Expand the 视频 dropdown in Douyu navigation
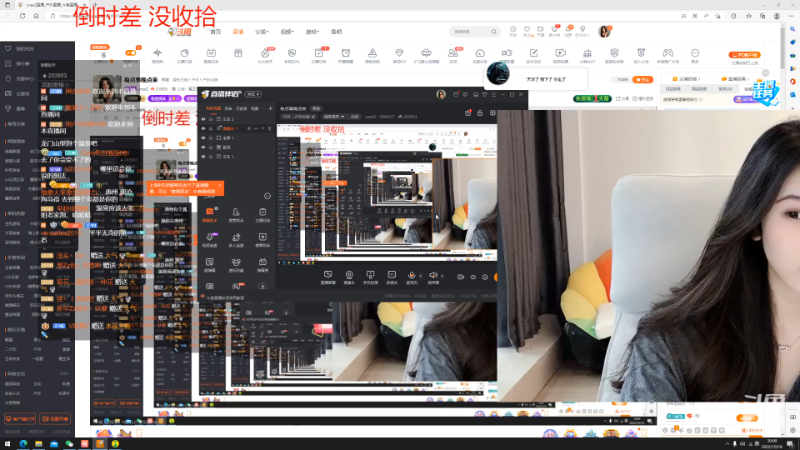 [x=287, y=32]
